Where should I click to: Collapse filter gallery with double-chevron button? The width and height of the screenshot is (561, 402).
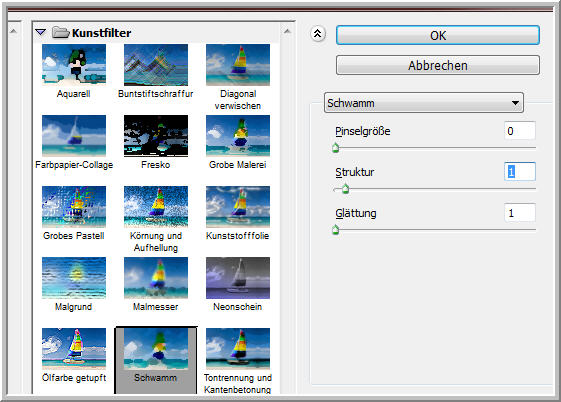click(x=317, y=34)
